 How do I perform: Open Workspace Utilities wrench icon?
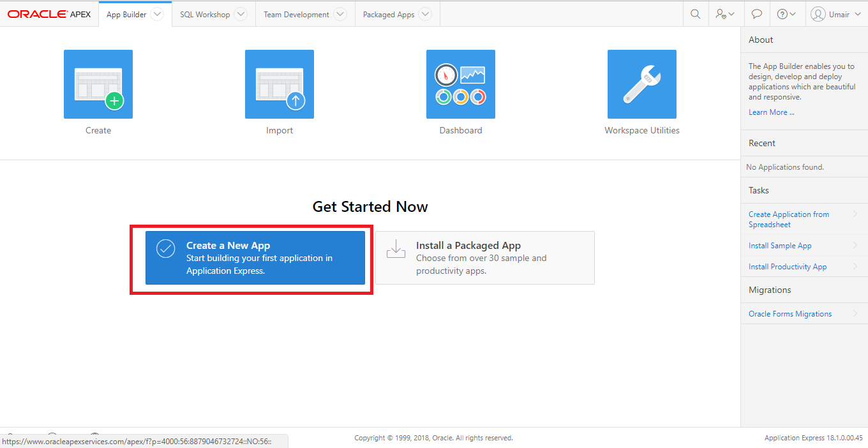642,84
